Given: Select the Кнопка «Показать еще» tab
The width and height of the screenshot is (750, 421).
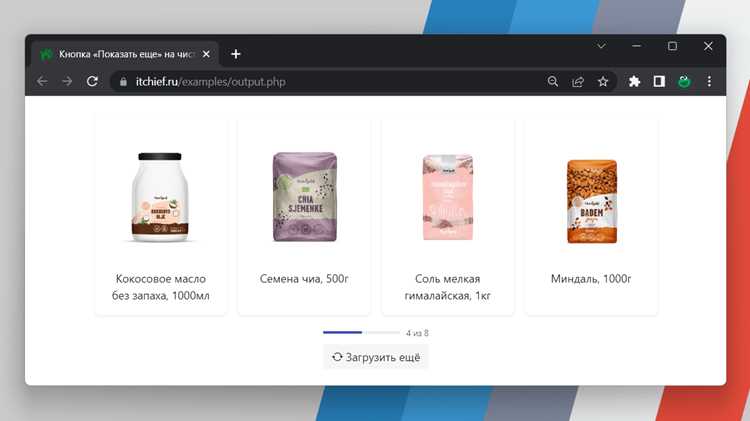Looking at the screenshot, I should coord(125,54).
